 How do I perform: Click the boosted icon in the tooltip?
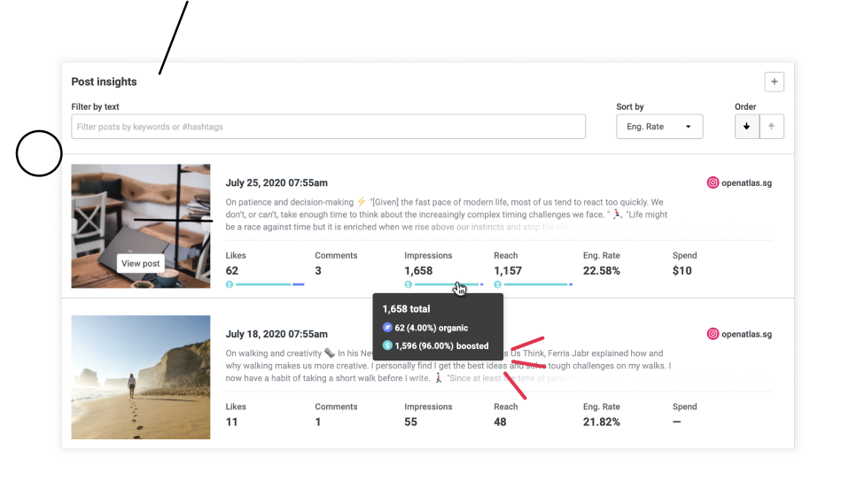(x=387, y=346)
